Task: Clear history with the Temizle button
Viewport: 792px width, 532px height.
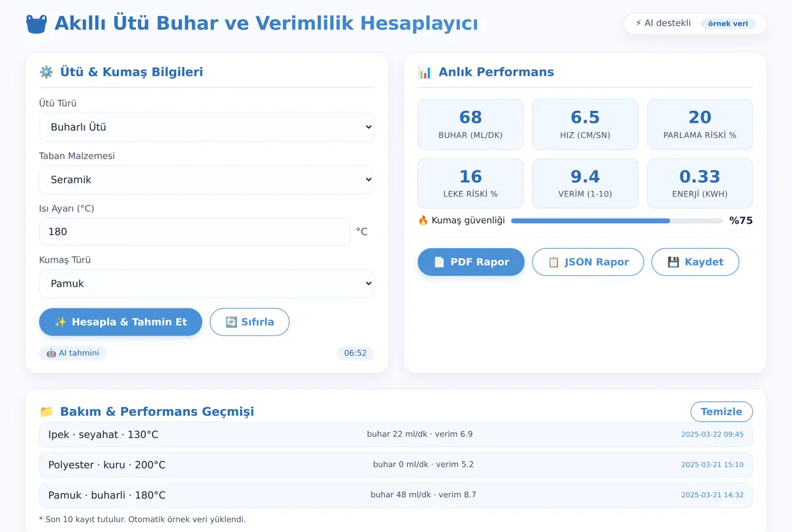Action: (721, 411)
